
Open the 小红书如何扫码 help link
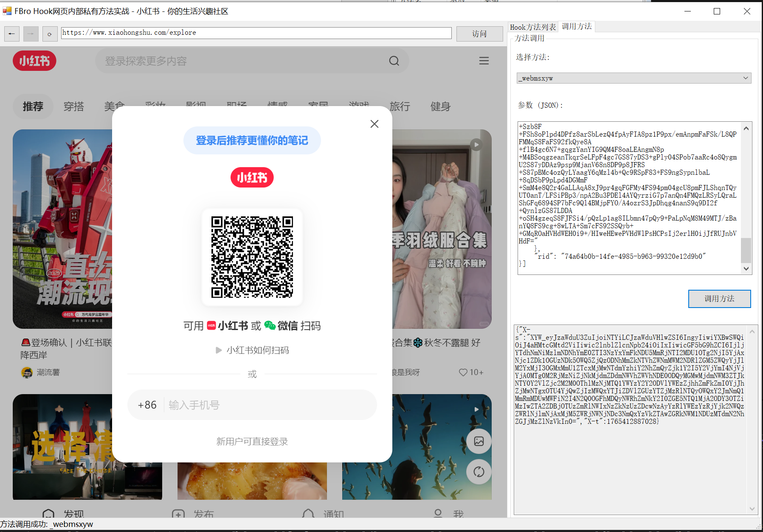(x=258, y=350)
